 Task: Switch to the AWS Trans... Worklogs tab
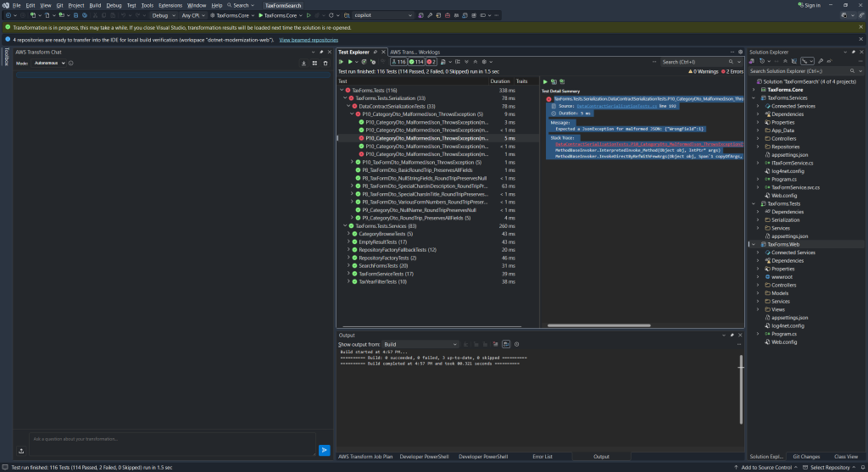pos(415,52)
